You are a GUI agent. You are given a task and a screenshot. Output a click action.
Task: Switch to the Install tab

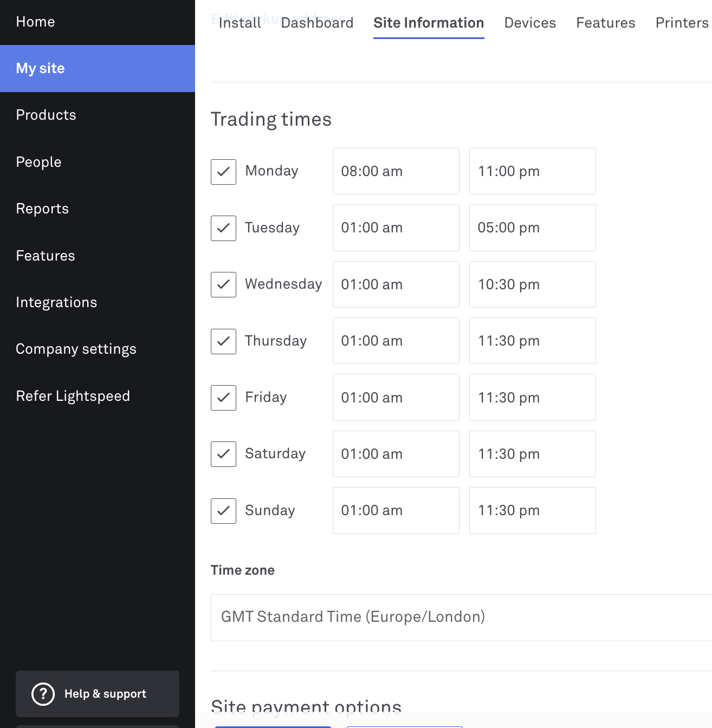click(x=240, y=23)
